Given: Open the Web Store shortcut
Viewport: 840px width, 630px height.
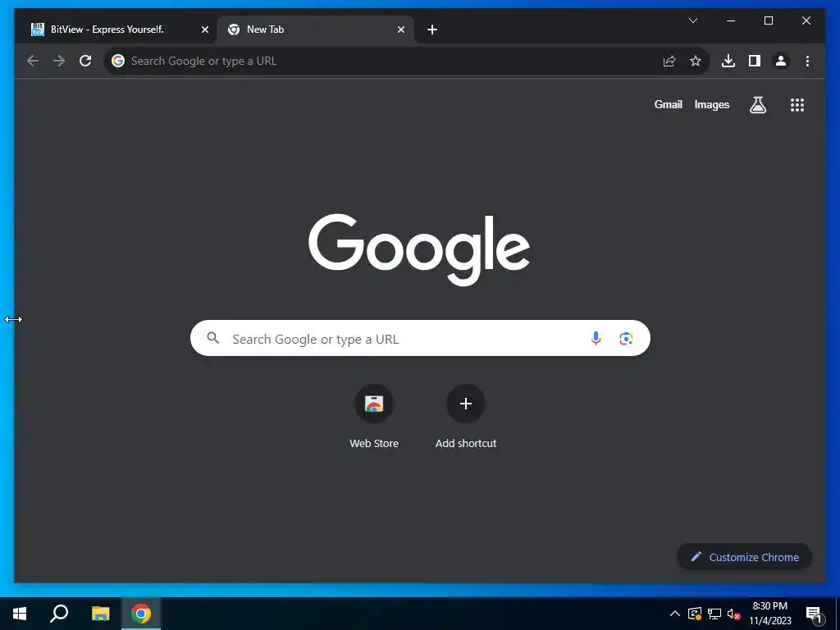Looking at the screenshot, I should pos(374,418).
